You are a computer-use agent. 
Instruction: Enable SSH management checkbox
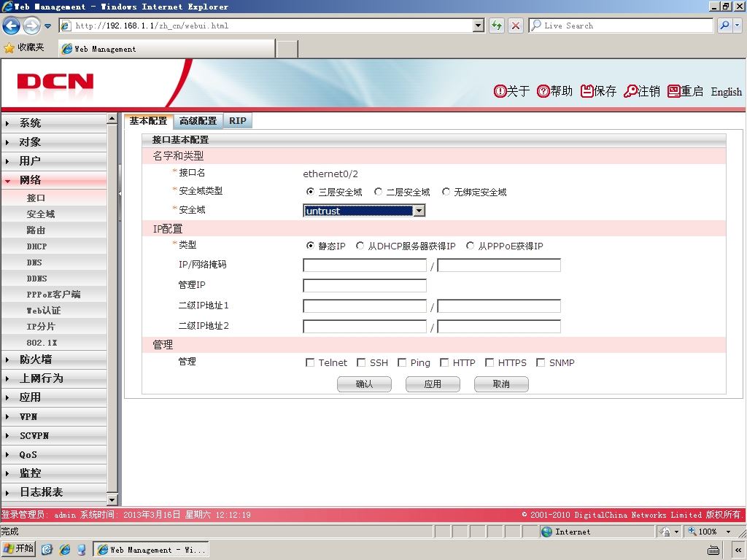(361, 363)
